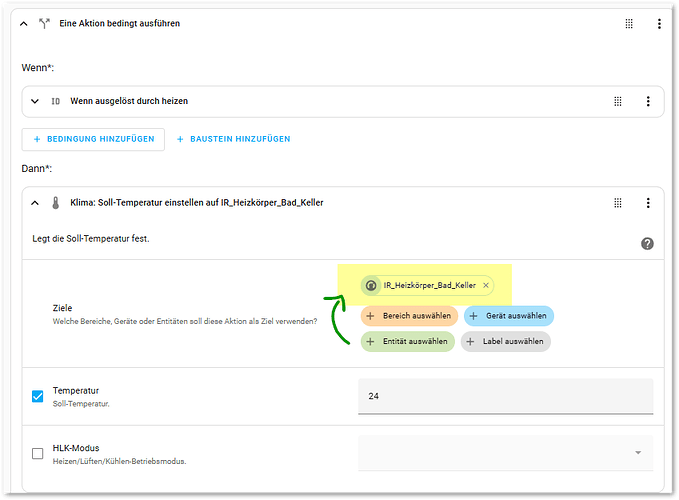
Task: Click 'Baustein hinzufügen' link
Action: 233,139
